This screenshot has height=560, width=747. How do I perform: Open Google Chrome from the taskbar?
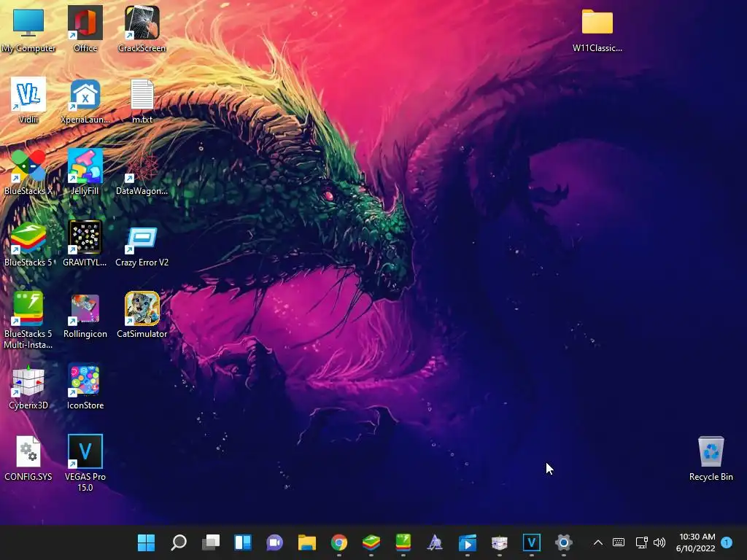point(339,542)
